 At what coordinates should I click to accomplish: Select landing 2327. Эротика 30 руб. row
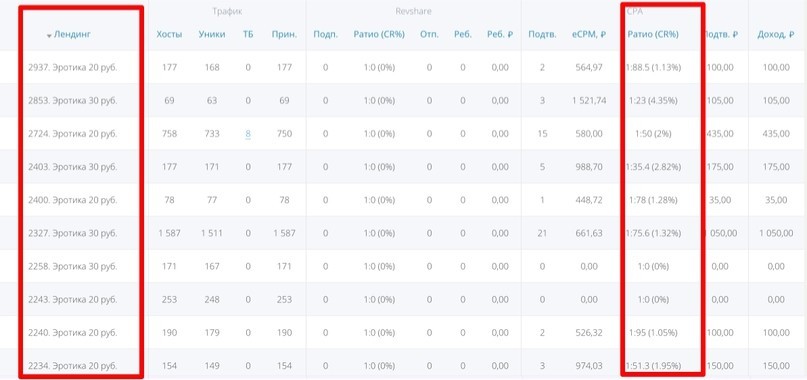click(404, 233)
